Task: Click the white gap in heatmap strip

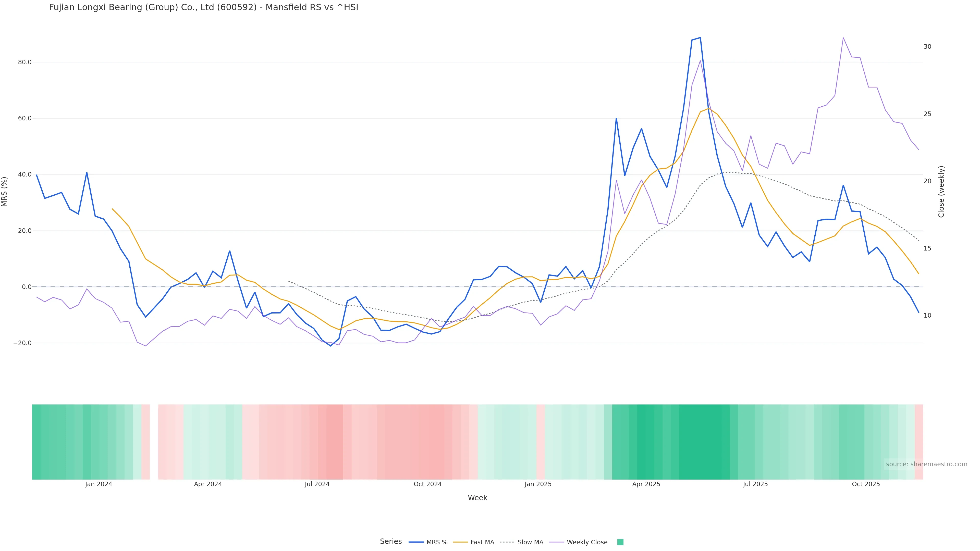Action: (x=154, y=442)
